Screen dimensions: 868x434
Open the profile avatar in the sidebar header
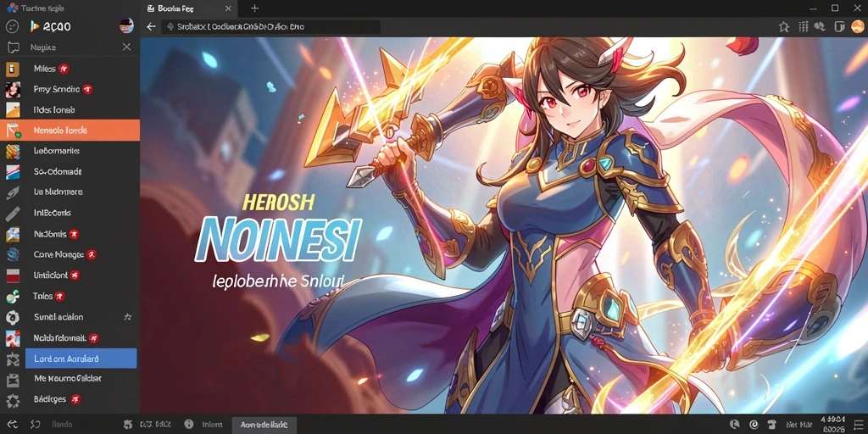[x=126, y=25]
